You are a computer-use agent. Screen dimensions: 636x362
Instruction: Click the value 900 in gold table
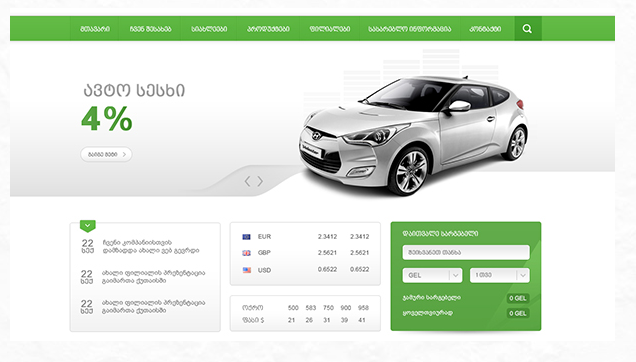coord(346,308)
